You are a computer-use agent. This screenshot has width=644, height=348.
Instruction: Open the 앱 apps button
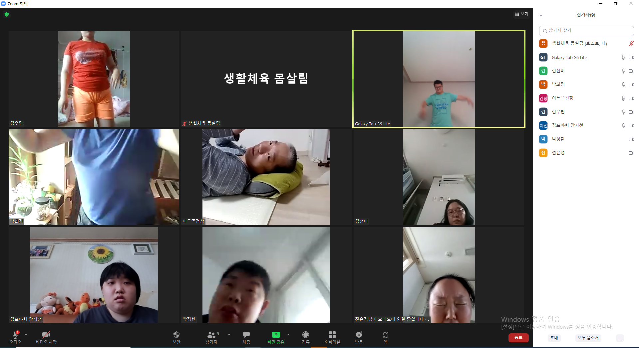386,337
